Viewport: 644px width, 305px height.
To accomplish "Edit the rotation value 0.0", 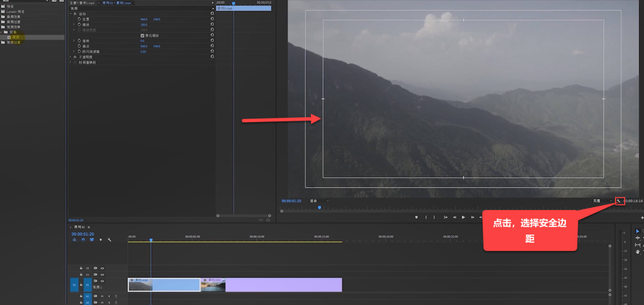I will click(x=142, y=41).
